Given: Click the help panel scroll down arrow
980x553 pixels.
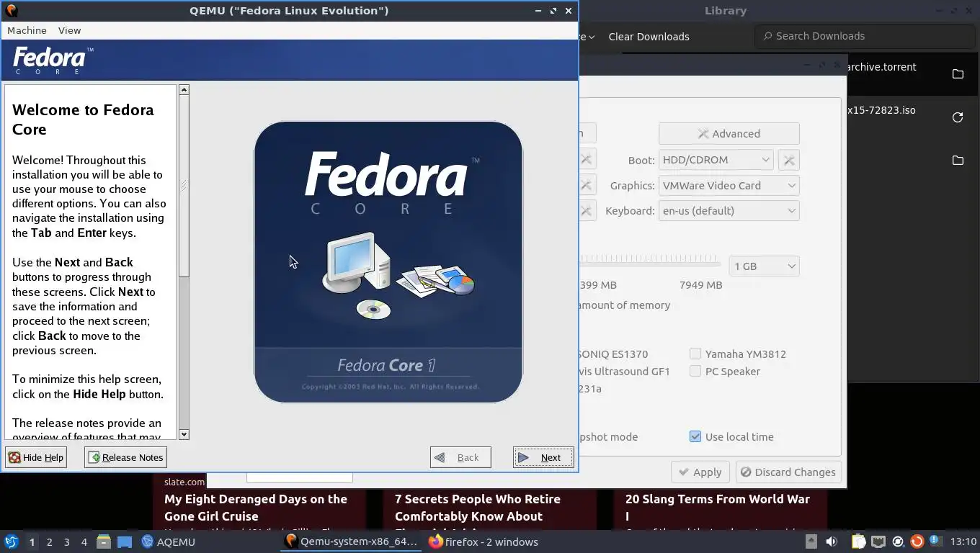Looking at the screenshot, I should pos(184,434).
